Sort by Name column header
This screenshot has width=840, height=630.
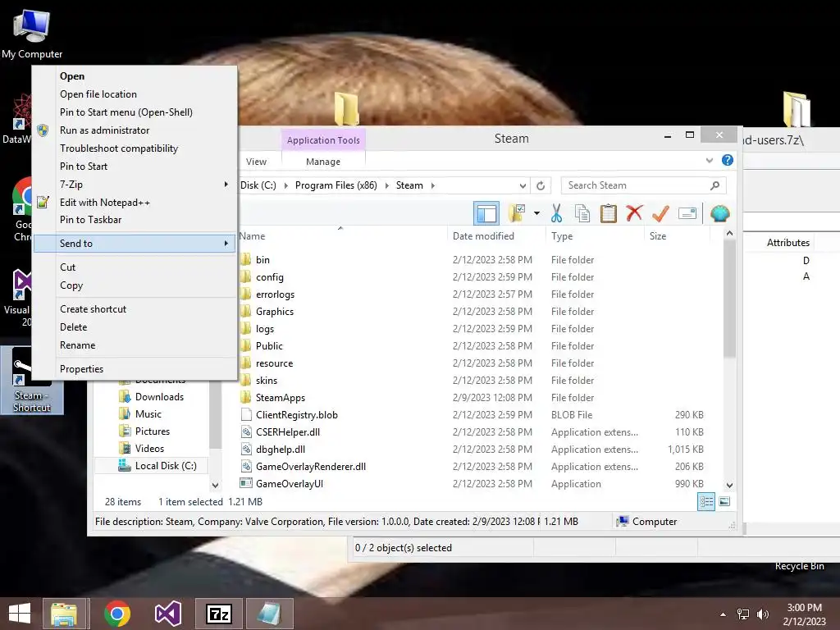(x=342, y=236)
